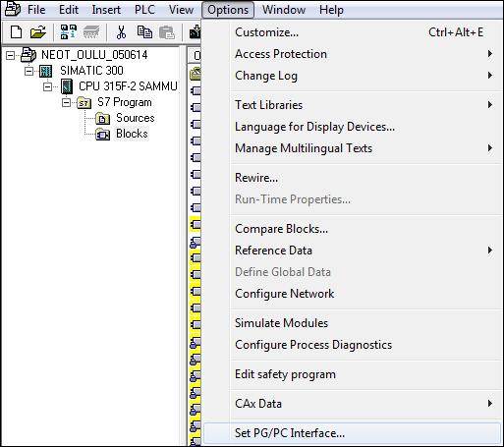Image resolution: width=504 pixels, height=447 pixels.
Task: Click the Accessible Nodes toolbar icon
Action: (69, 32)
